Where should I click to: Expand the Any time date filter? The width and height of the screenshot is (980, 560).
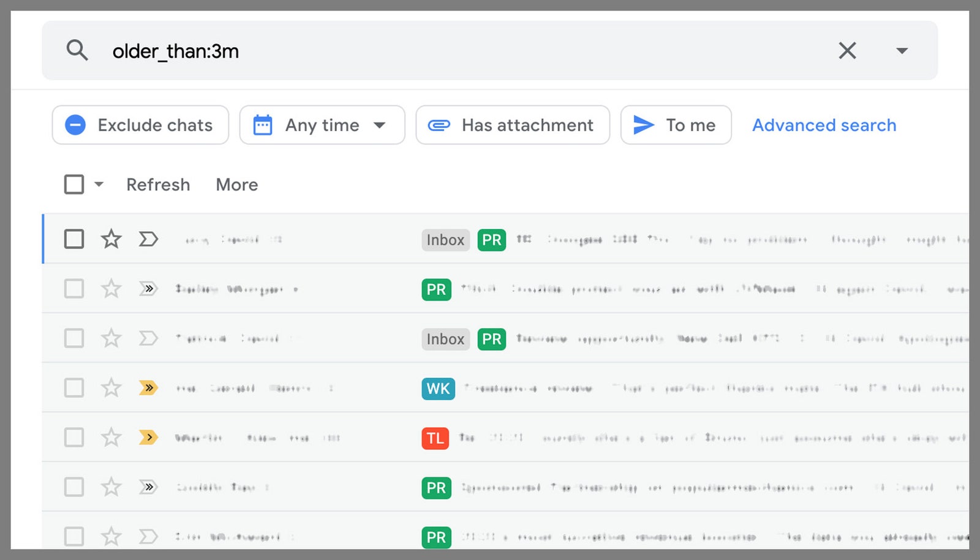pos(322,125)
